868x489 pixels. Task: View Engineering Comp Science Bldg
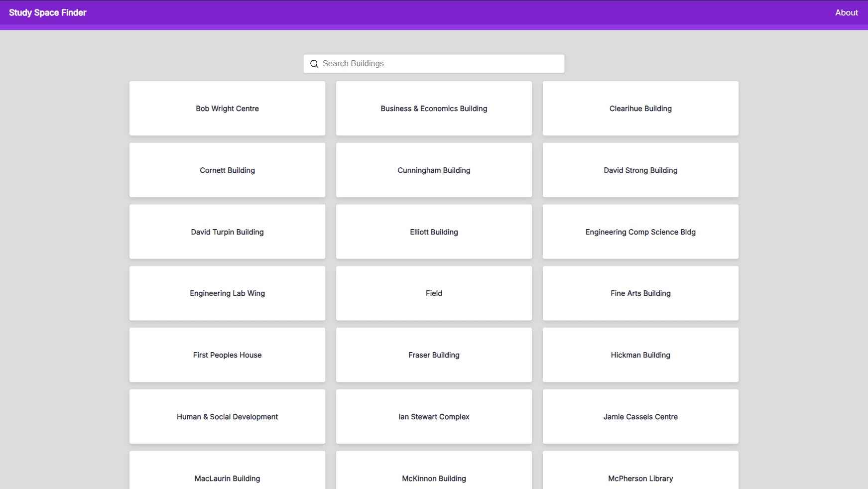pyautogui.click(x=640, y=232)
